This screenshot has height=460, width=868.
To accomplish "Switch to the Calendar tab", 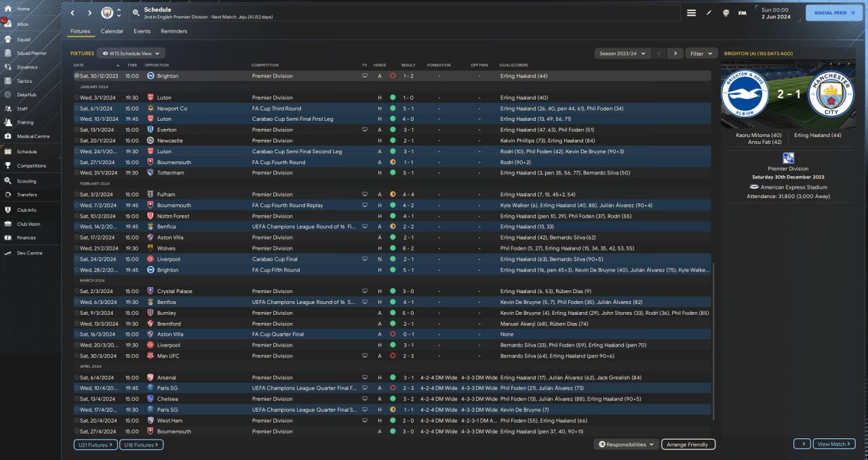I will tap(112, 31).
